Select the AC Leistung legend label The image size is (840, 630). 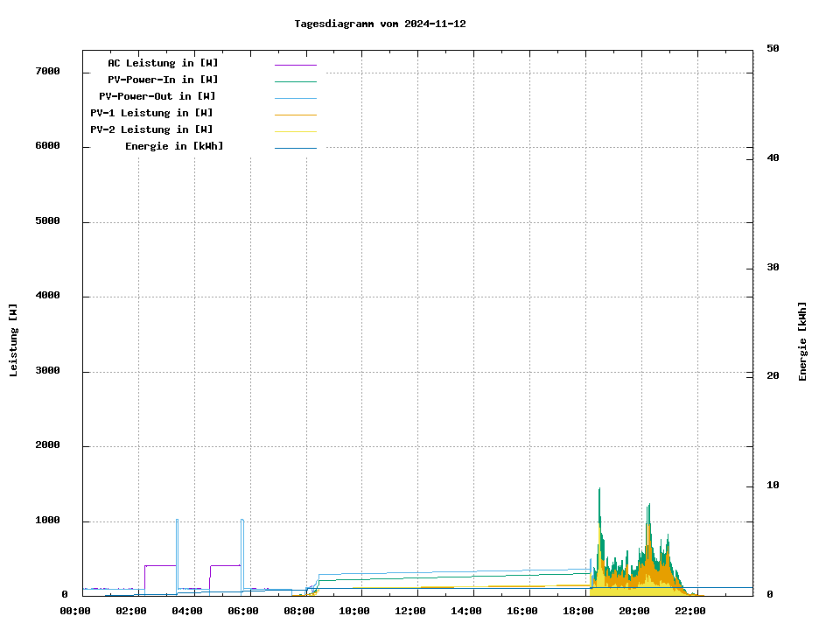click(163, 63)
